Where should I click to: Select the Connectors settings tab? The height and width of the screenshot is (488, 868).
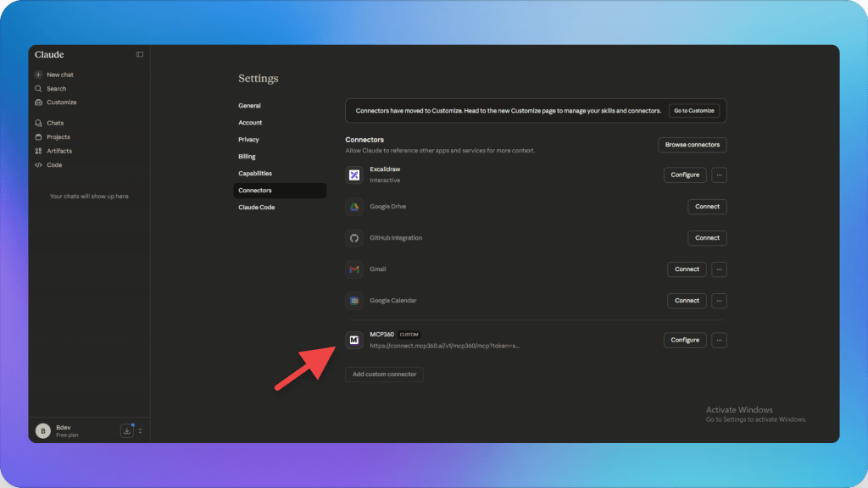coord(280,191)
